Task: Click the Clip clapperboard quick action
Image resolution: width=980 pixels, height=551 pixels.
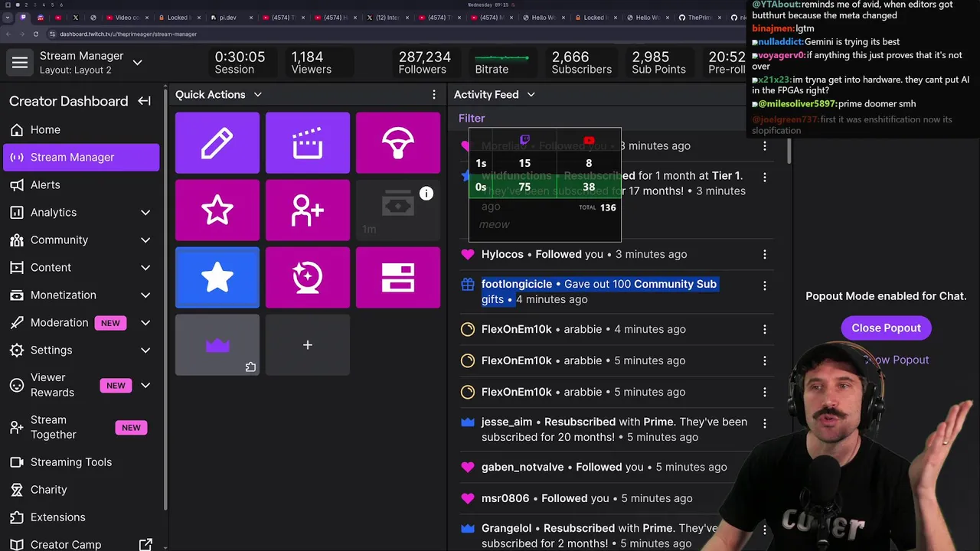Action: click(308, 143)
